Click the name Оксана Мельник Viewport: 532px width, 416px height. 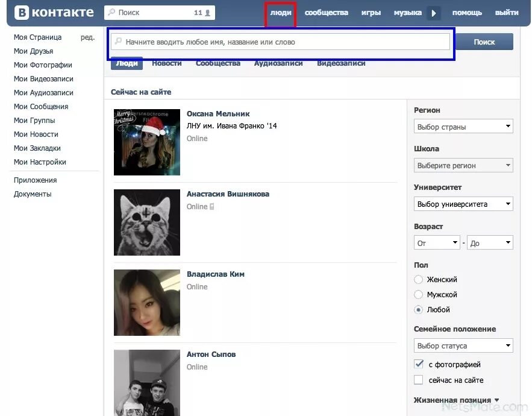[x=218, y=114]
